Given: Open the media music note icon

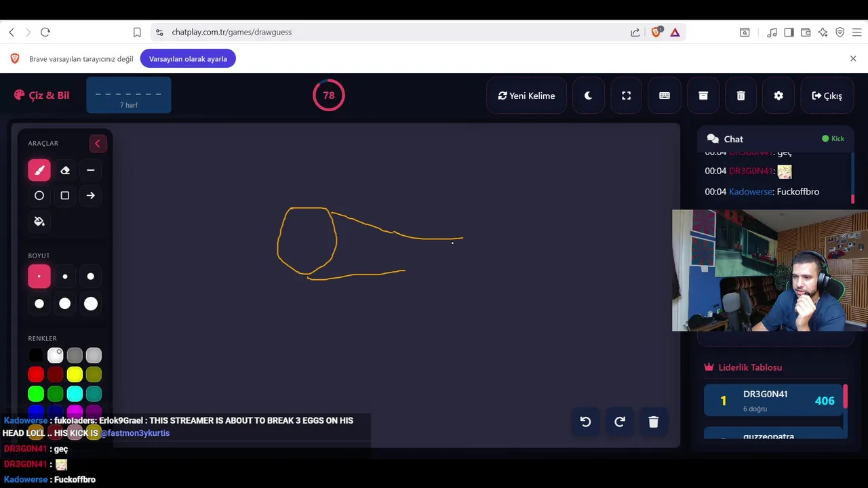Looking at the screenshot, I should pyautogui.click(x=772, y=32).
